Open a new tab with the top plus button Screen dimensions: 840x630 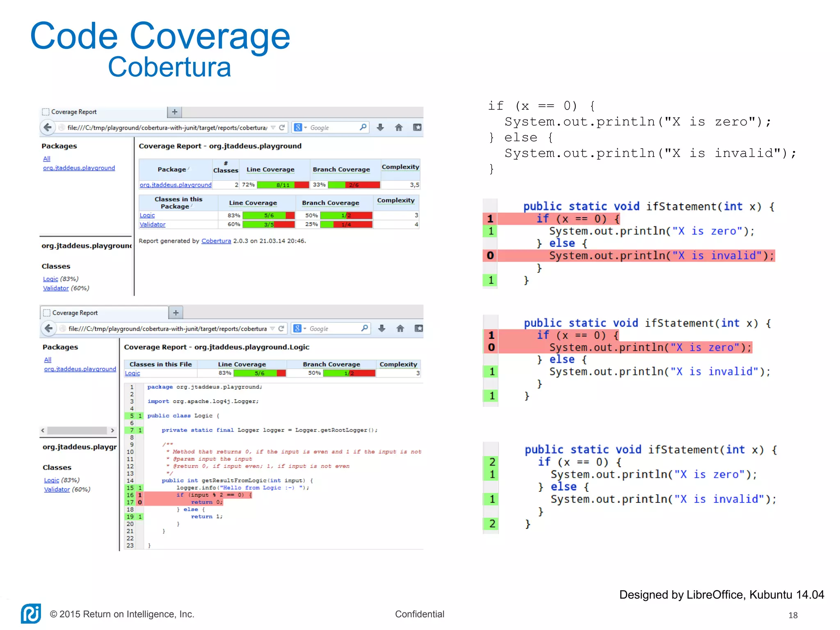coord(175,112)
